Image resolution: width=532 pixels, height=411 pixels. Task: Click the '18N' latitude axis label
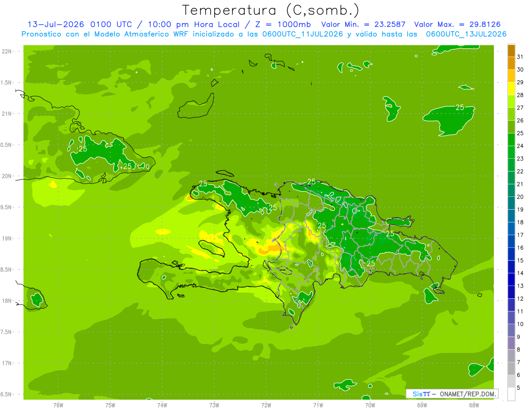[7, 301]
